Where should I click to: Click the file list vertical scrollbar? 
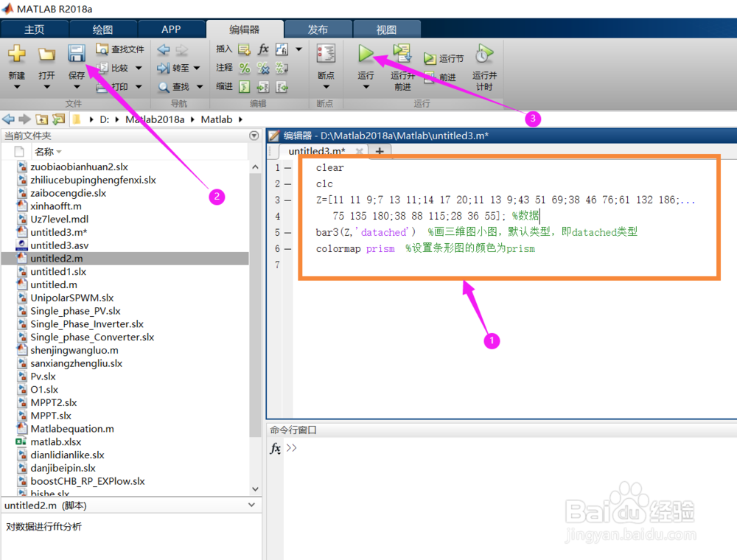point(255,305)
